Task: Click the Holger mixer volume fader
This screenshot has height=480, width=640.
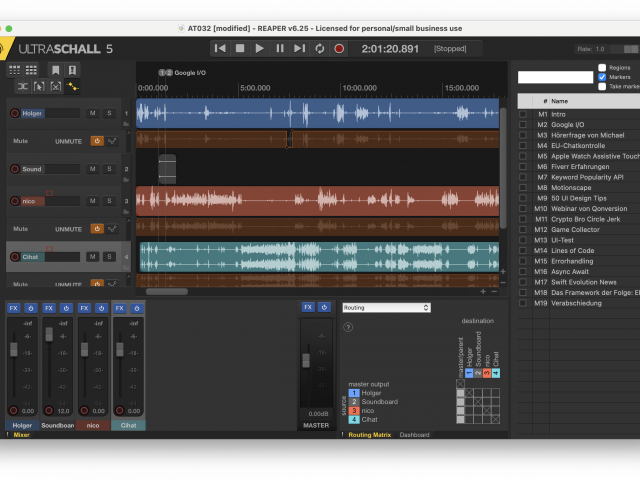Action: point(13,349)
